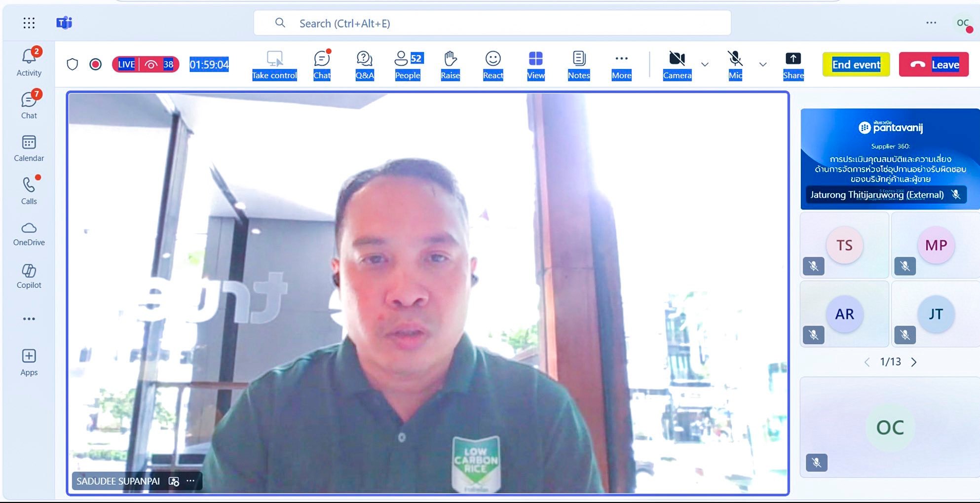Leave the meeting
980x503 pixels.
point(934,65)
